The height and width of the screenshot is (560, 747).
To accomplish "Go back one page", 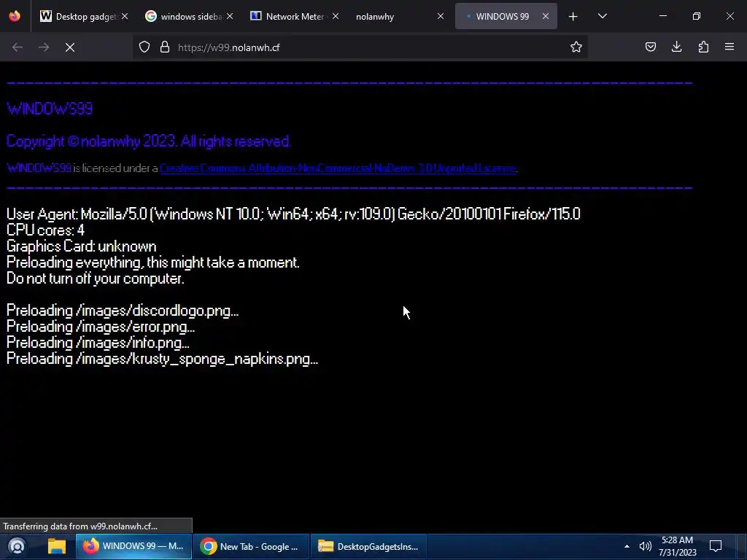I will [18, 47].
